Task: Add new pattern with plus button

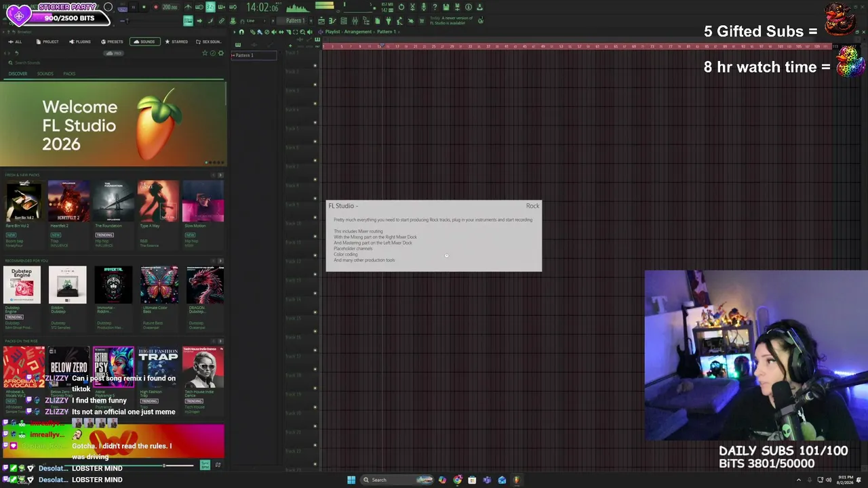Action: tap(311, 21)
